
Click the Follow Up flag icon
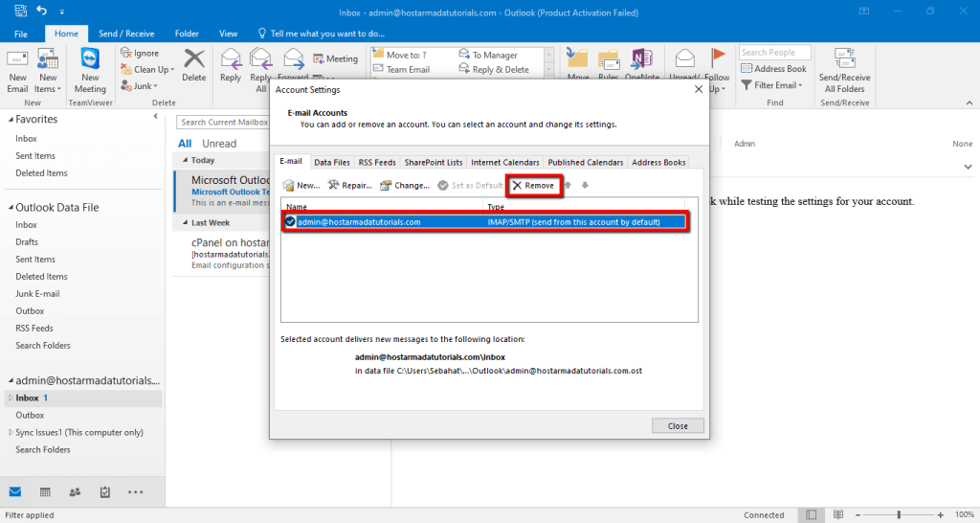[718, 58]
